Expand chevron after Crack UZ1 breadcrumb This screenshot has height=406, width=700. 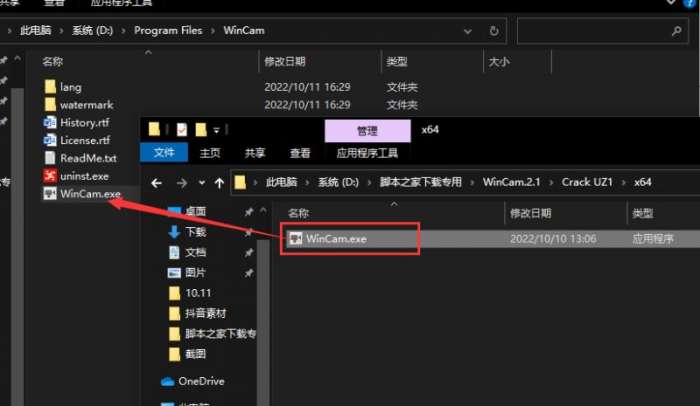[x=623, y=183]
